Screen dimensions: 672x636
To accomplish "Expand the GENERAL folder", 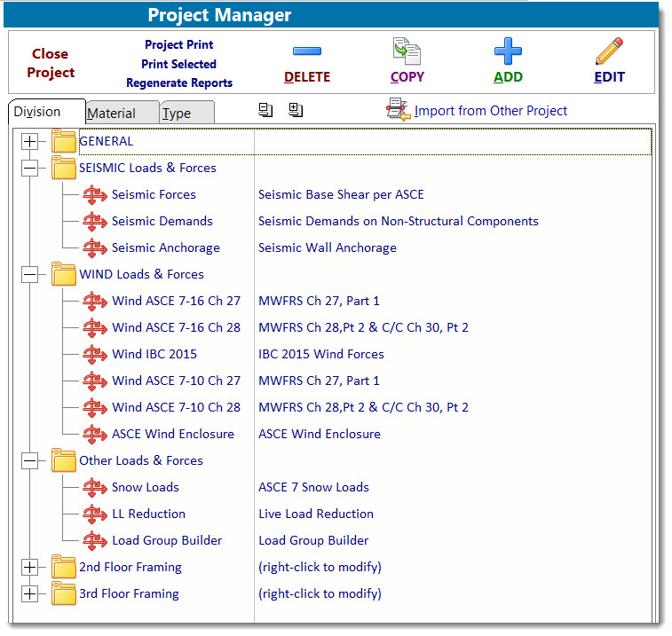I will click(30, 141).
